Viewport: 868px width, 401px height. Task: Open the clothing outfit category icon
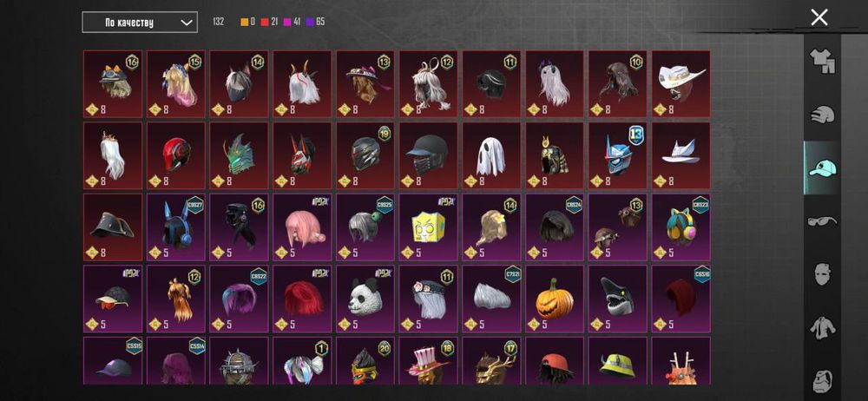pyautogui.click(x=822, y=61)
